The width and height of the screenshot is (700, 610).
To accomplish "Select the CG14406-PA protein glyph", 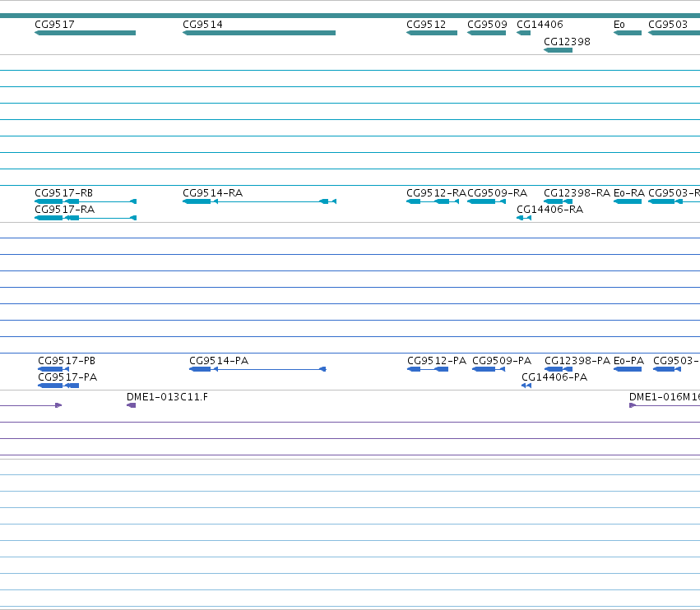I will pos(526,386).
